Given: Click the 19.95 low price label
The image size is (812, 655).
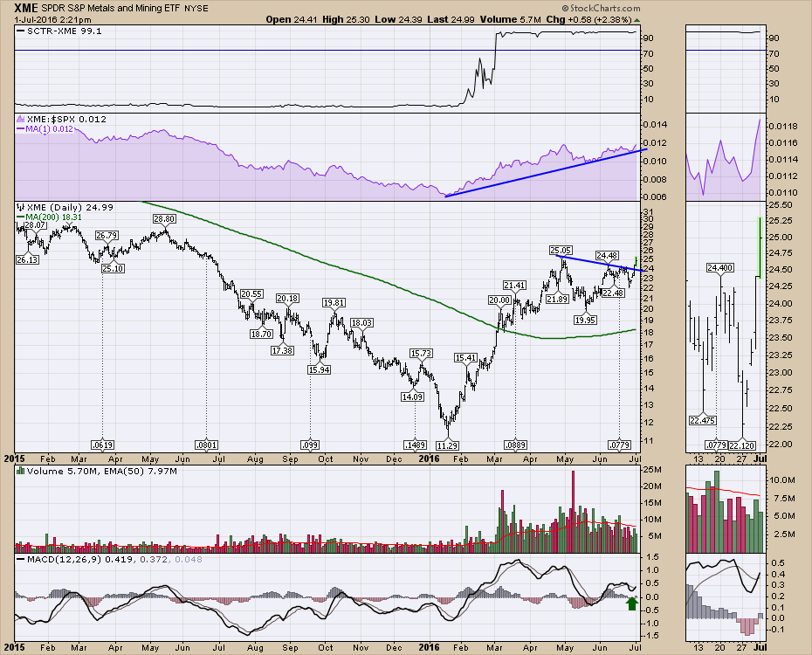Looking at the screenshot, I should (x=585, y=320).
